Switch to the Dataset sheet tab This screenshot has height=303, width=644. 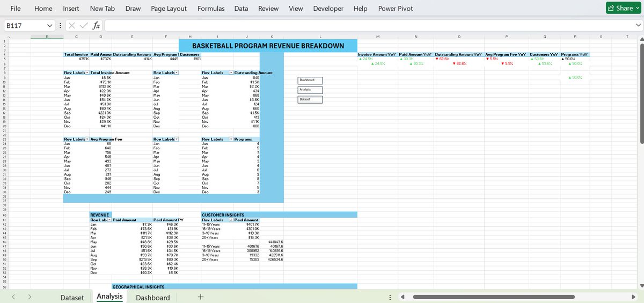(x=72, y=298)
